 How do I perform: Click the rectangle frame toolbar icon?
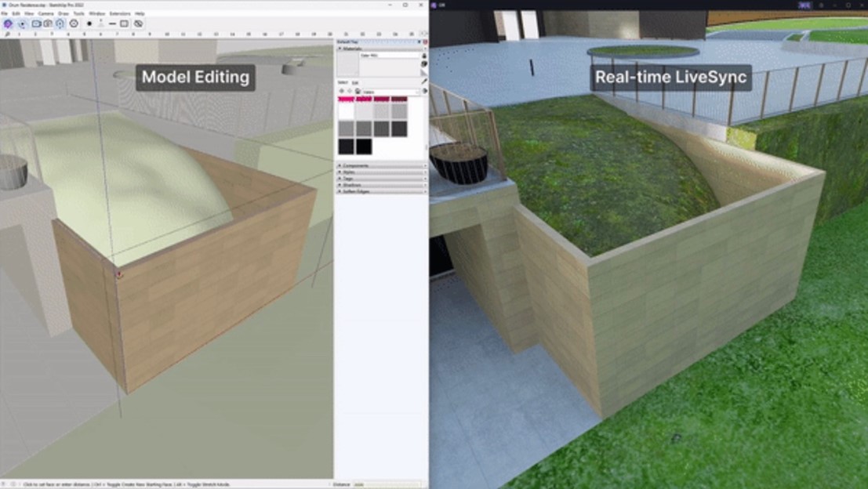(124, 24)
